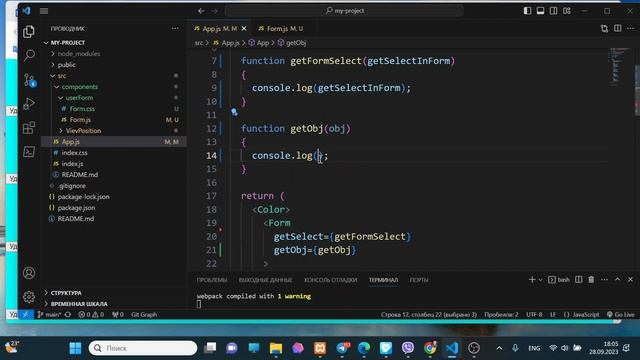Open the Manage settings gear
This screenshot has height=360, width=640.
pos(29,297)
